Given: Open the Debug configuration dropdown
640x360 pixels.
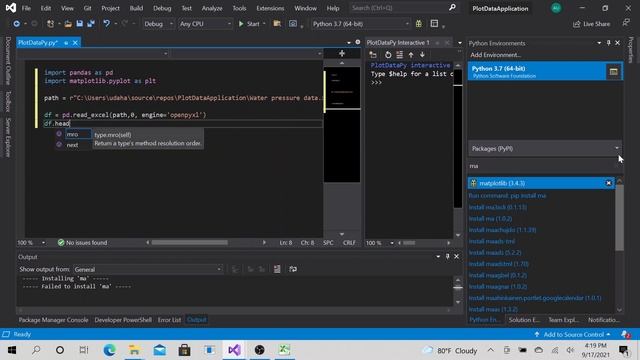Looking at the screenshot, I should pos(158,24).
